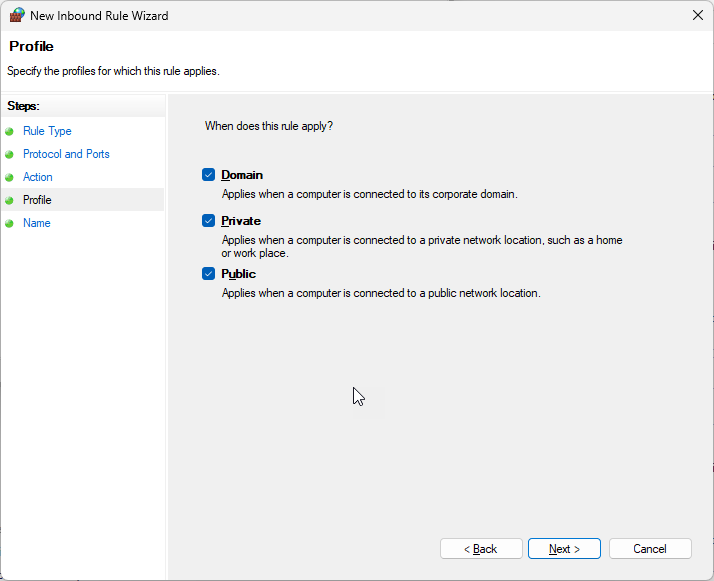
Task: Click the firewall icon in the title bar
Action: [17, 15]
